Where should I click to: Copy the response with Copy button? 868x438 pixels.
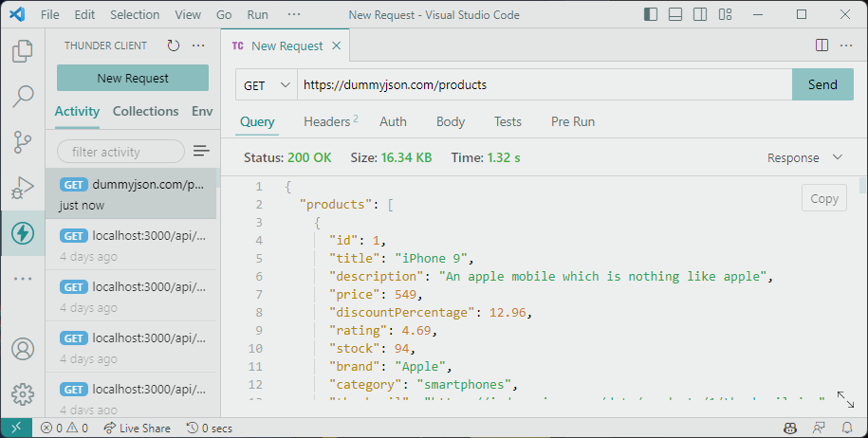point(824,198)
